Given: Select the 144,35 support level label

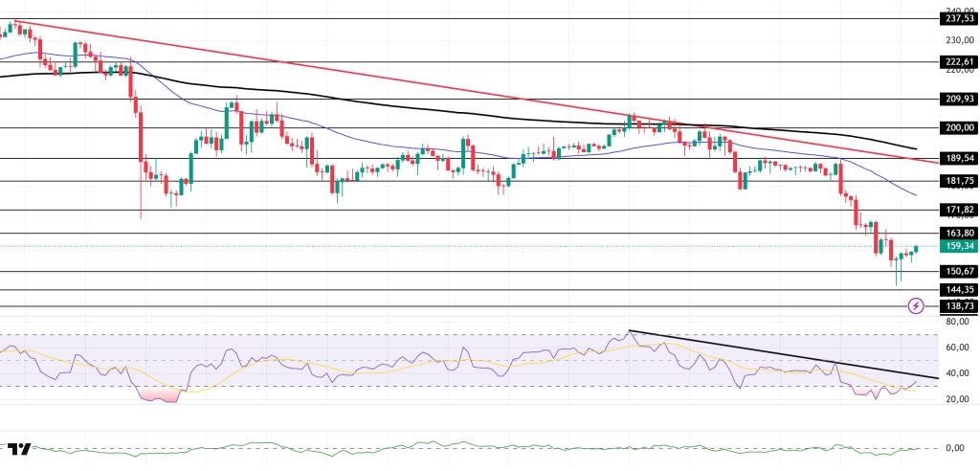Looking at the screenshot, I should (x=957, y=289).
